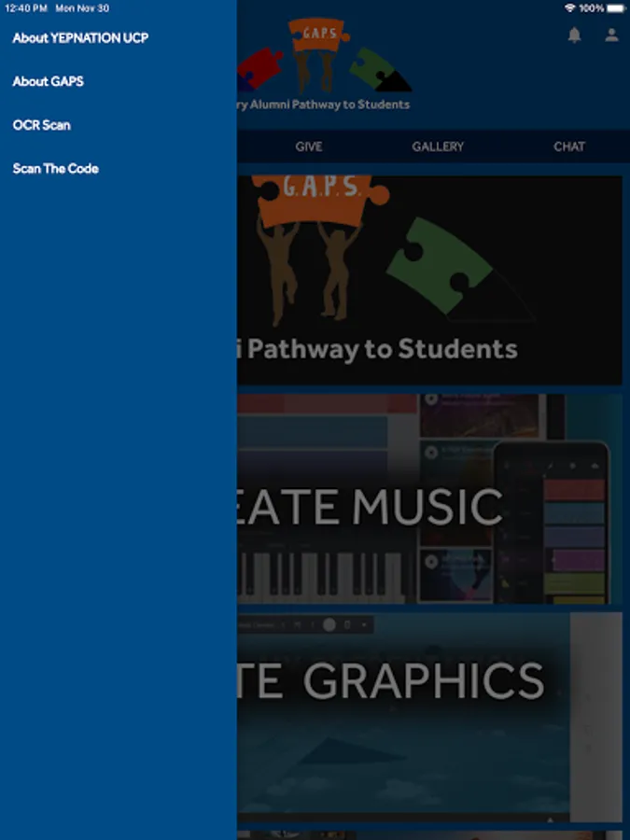630x840 pixels.
Task: Switch to the GIVE tab
Action: click(x=309, y=147)
